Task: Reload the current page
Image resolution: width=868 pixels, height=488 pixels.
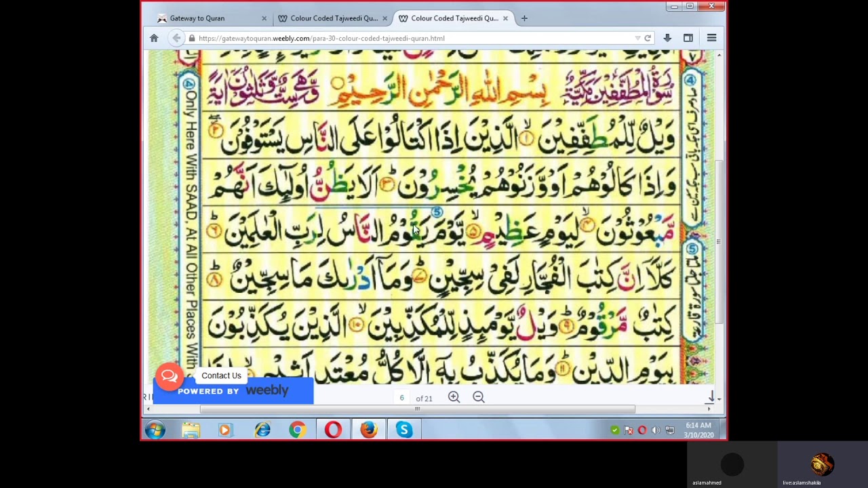Action: point(648,38)
